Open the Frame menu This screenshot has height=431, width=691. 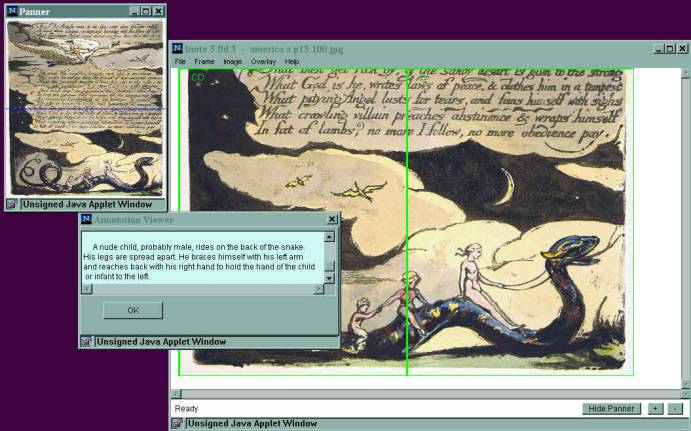[x=204, y=62]
